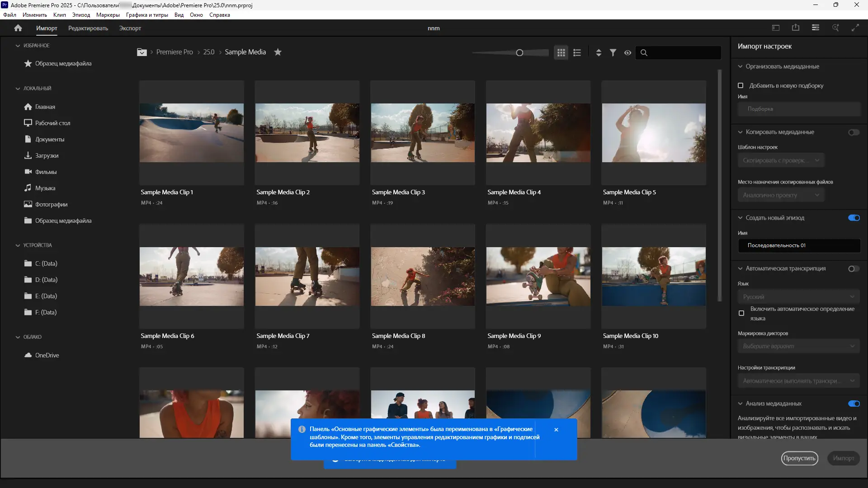Collapse the УСТРОЙСТВА sidebar section
Viewport: 868px width, 488px height.
[18, 245]
